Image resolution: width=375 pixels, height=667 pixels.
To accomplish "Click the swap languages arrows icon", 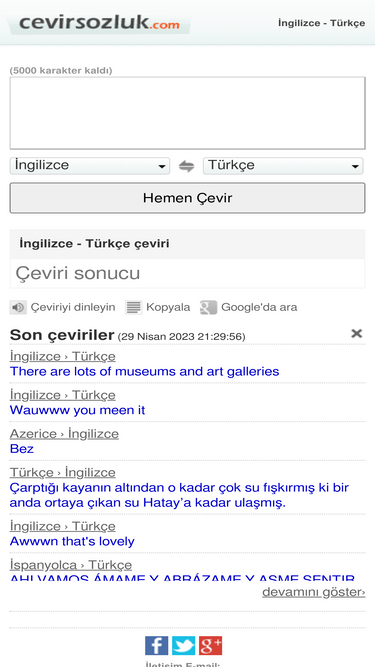I will (x=186, y=166).
